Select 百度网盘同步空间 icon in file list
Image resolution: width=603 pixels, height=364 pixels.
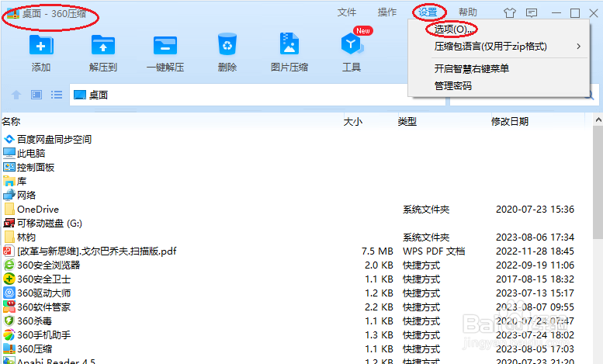9,139
